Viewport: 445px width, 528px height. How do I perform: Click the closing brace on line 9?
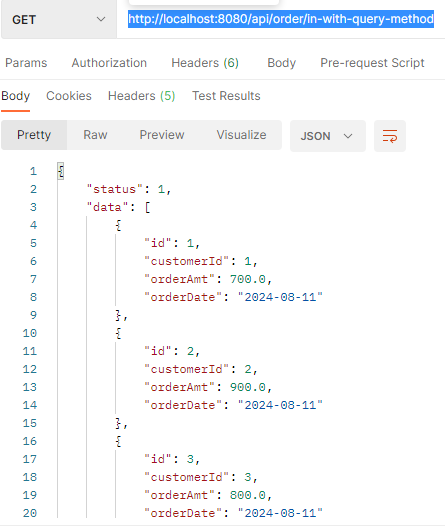[118, 316]
